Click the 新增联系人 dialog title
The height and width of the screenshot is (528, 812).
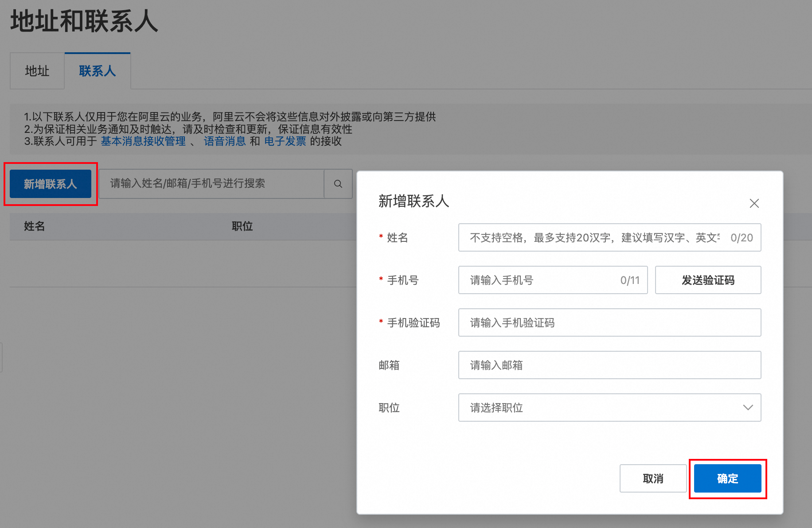tap(414, 201)
